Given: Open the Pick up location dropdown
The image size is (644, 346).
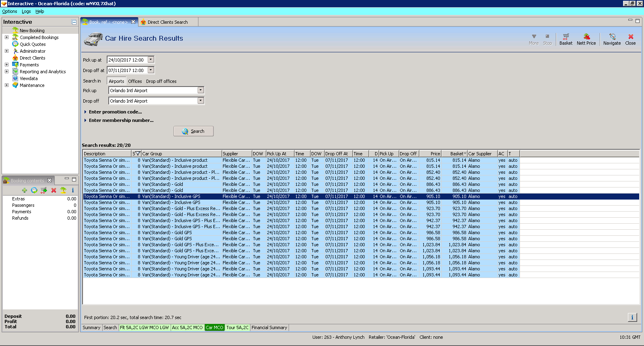Looking at the screenshot, I should click(x=201, y=90).
